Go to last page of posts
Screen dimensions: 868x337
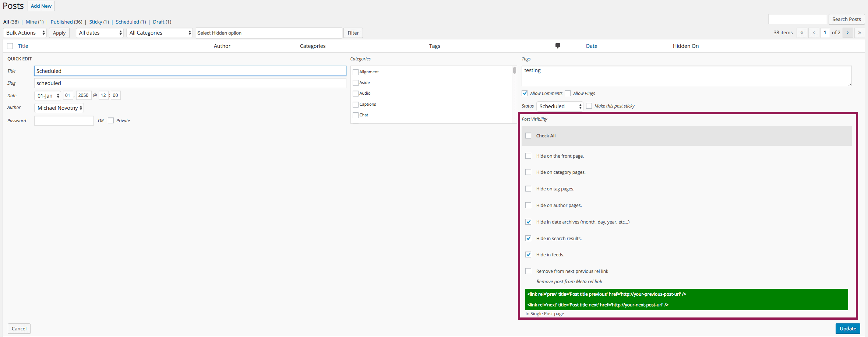860,33
